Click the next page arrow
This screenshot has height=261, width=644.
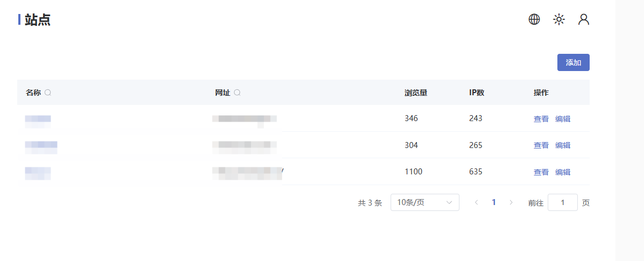[511, 202]
